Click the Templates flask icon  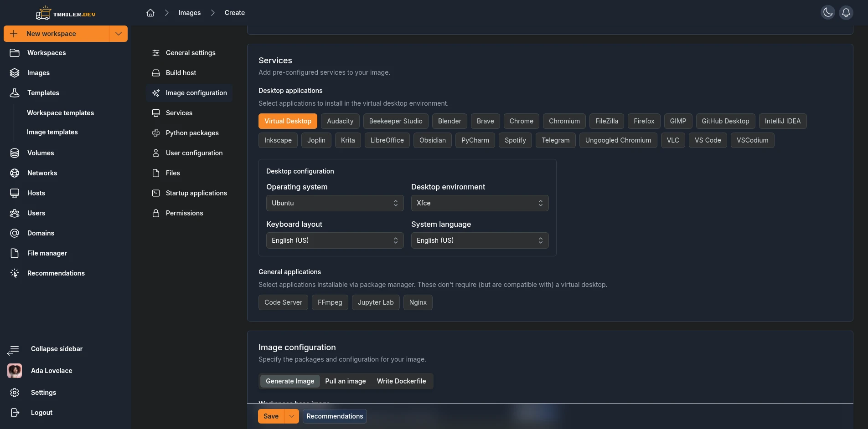[15, 93]
